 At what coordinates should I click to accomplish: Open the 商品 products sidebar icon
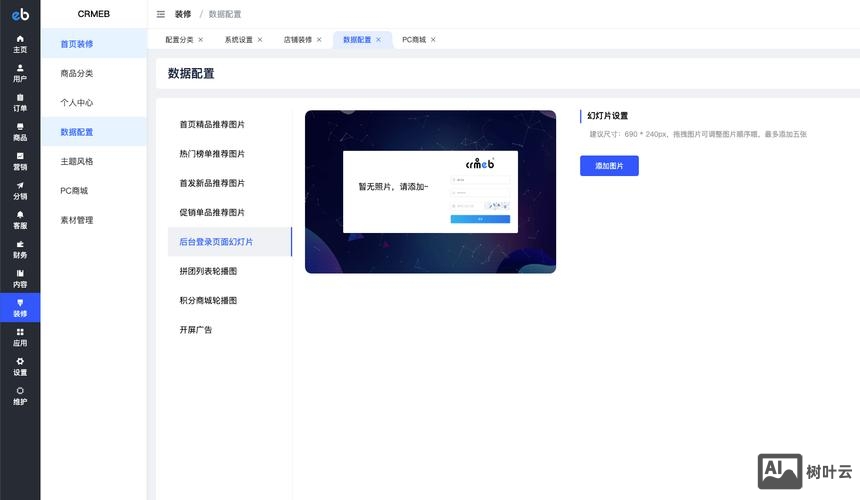coord(20,132)
